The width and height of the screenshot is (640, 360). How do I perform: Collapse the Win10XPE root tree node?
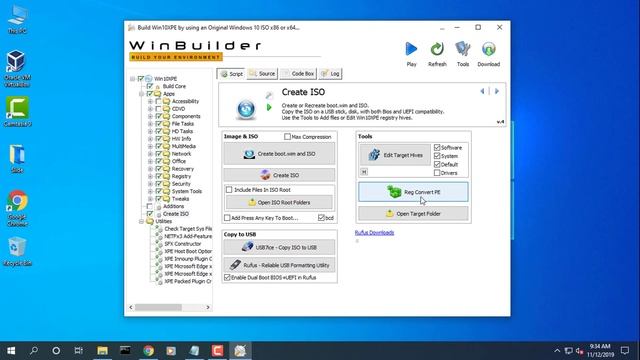(133, 79)
